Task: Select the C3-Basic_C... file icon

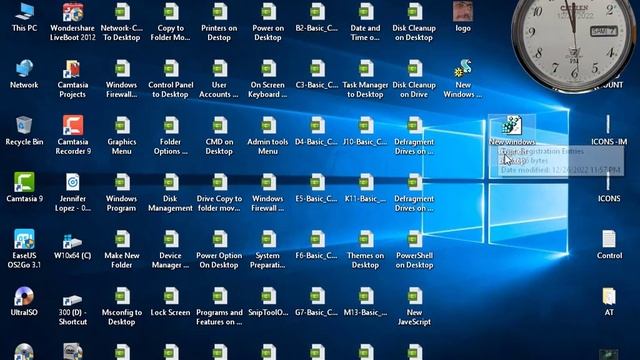Action: coord(317,69)
